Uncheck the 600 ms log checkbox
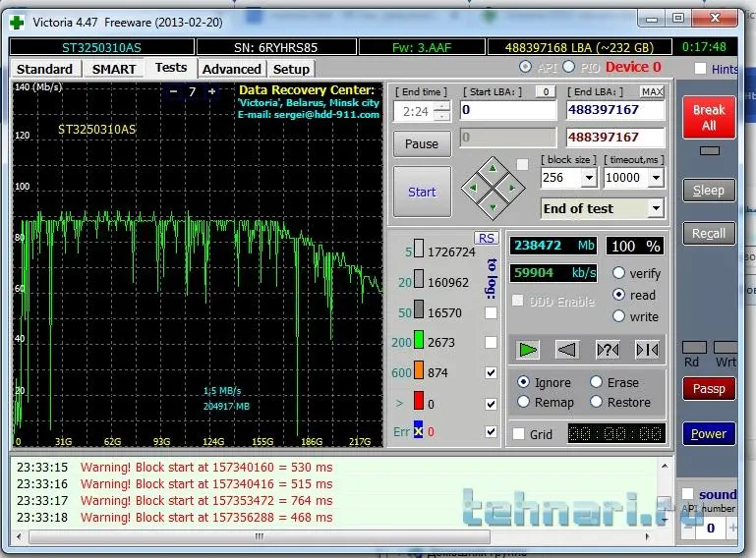Screen dimensions: 756x558 [491, 373]
